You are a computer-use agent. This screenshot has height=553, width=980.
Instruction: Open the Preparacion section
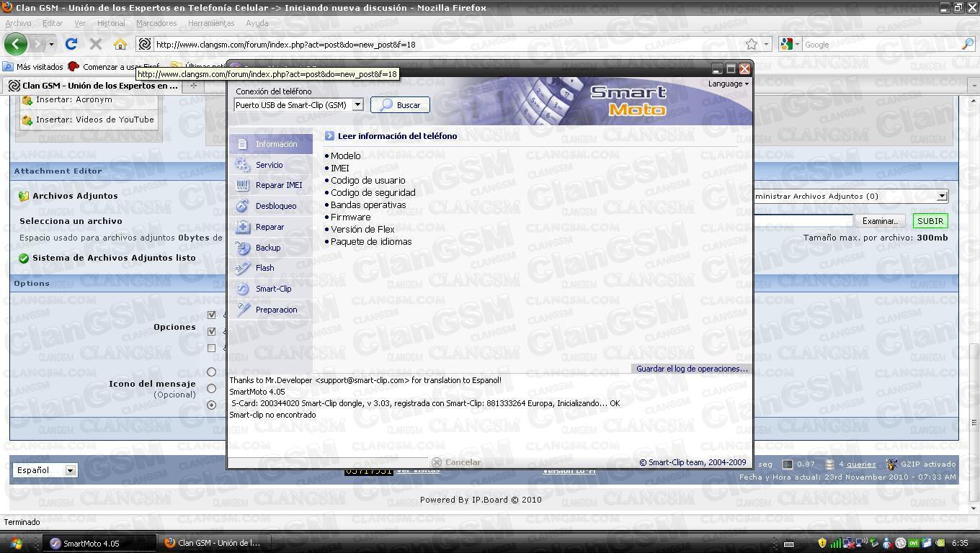(x=271, y=310)
